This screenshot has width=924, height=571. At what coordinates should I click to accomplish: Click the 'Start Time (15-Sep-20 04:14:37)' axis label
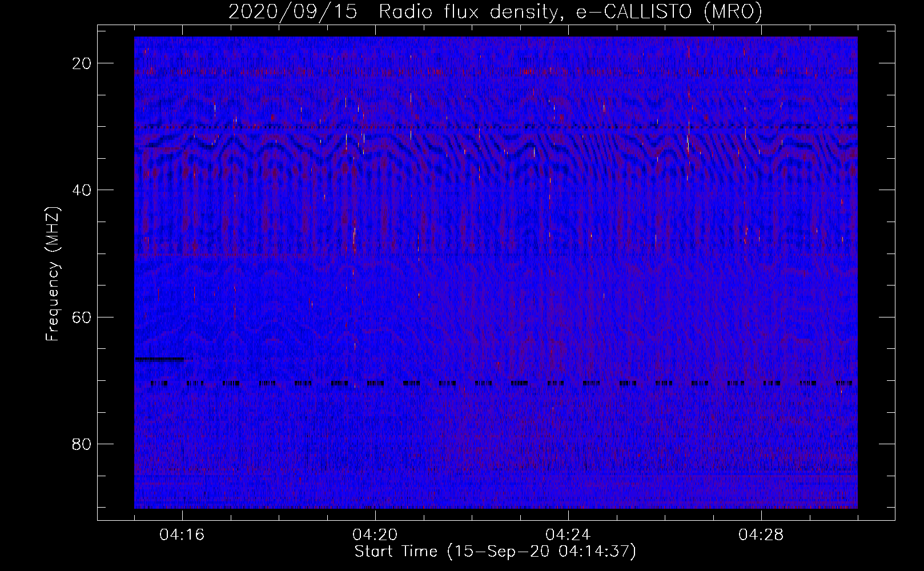coord(495,552)
